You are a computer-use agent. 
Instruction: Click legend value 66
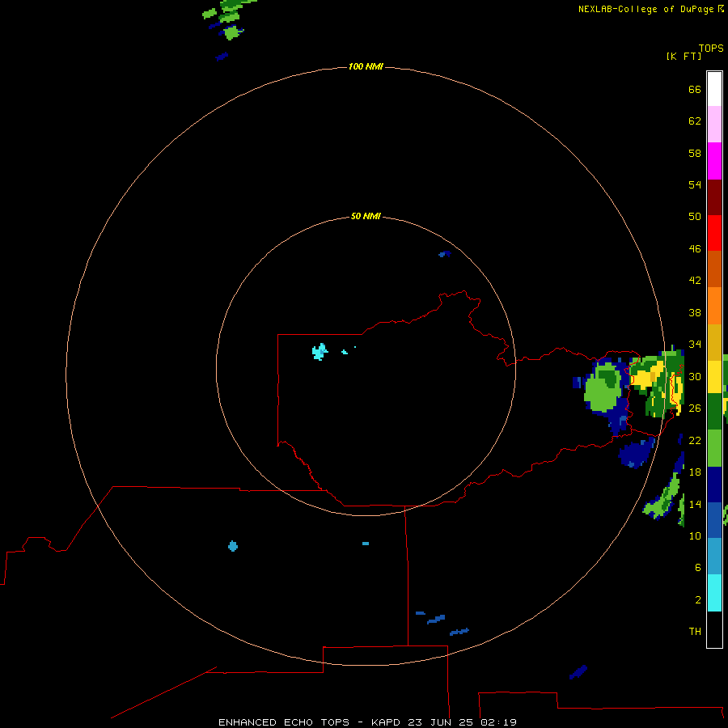695,89
